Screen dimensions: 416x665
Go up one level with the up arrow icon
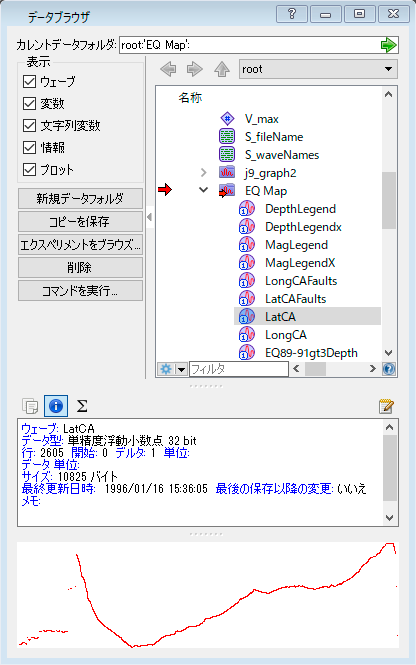click(222, 69)
